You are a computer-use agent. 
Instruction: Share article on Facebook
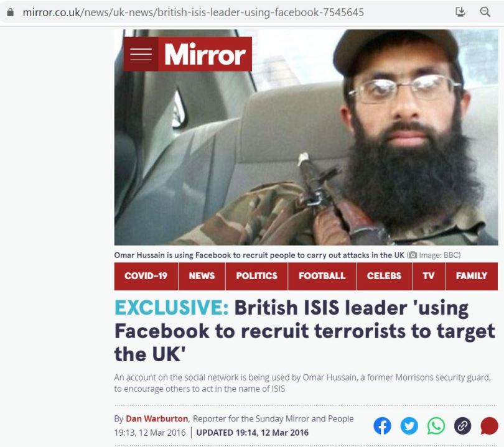(382, 426)
